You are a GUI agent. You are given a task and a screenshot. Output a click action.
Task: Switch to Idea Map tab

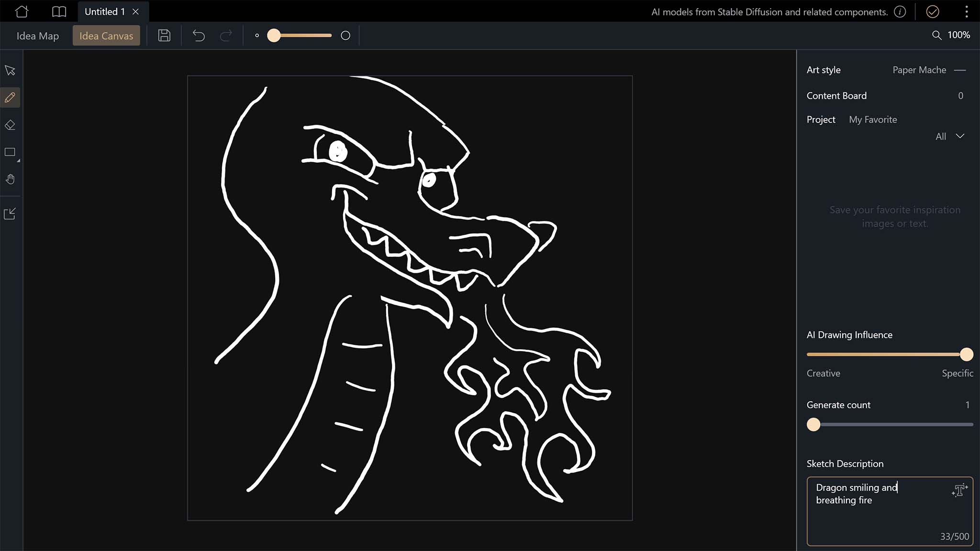(x=37, y=35)
